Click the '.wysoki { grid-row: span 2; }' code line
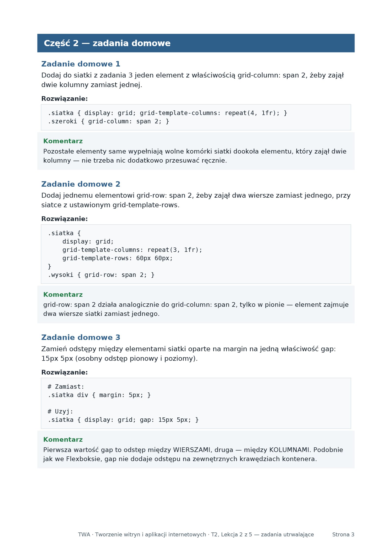Image resolution: width=392 pixels, height=555 pixels. coord(101,275)
